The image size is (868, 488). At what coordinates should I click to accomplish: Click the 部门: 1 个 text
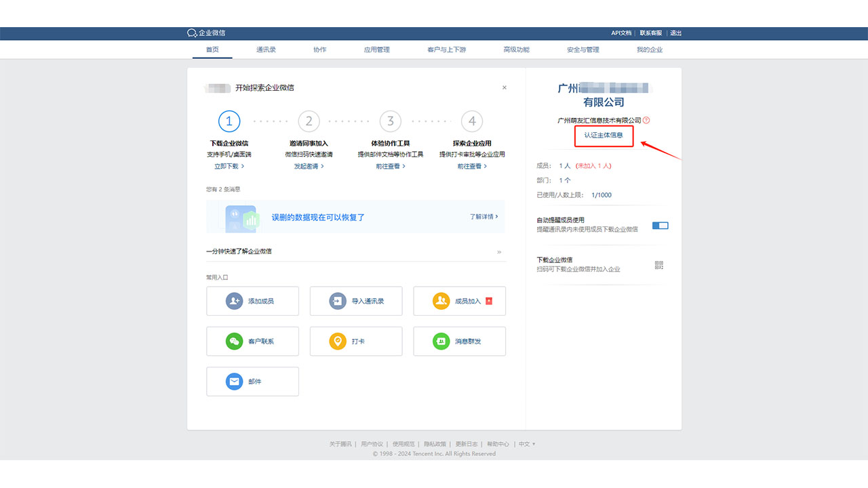coord(553,181)
